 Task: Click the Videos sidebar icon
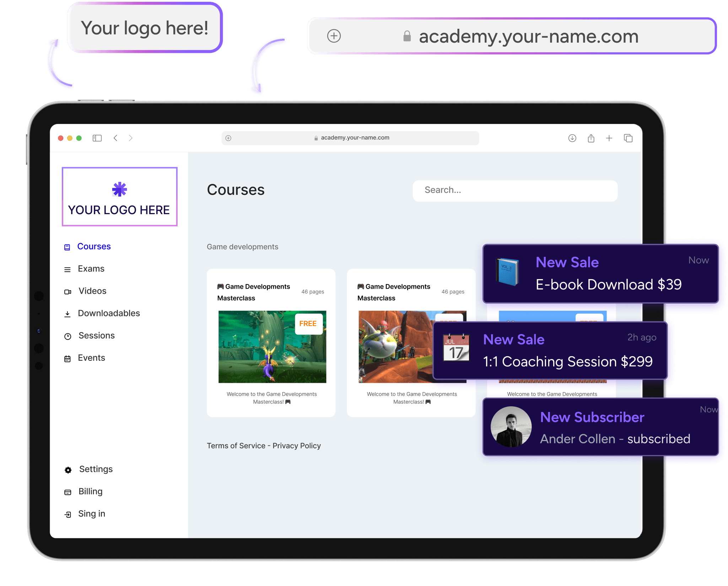68,291
